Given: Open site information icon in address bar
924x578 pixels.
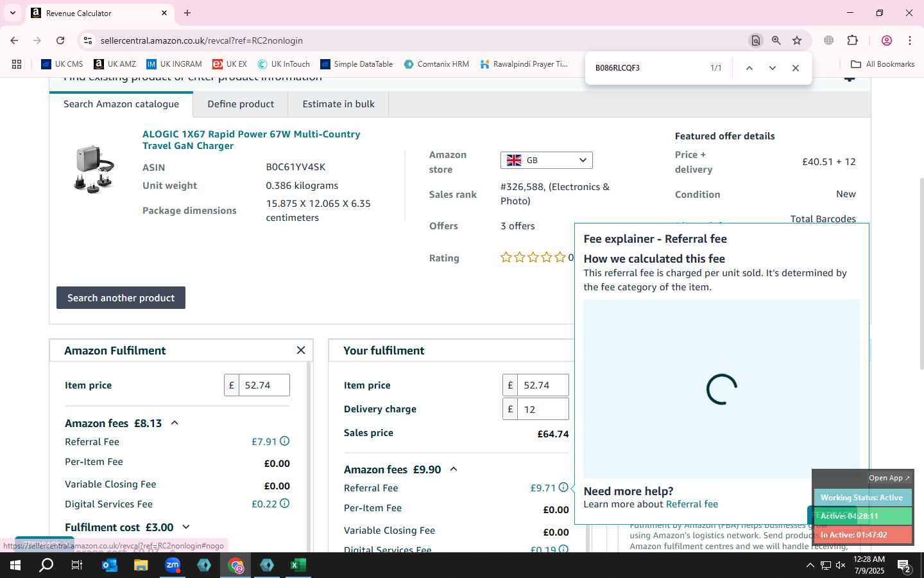Looking at the screenshot, I should coord(88,40).
